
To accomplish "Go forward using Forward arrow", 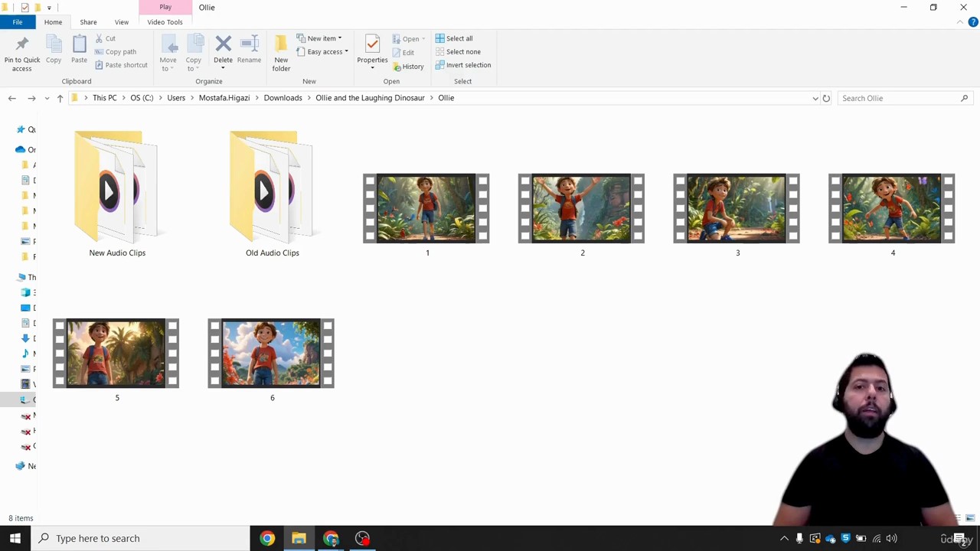I will pos(31,98).
